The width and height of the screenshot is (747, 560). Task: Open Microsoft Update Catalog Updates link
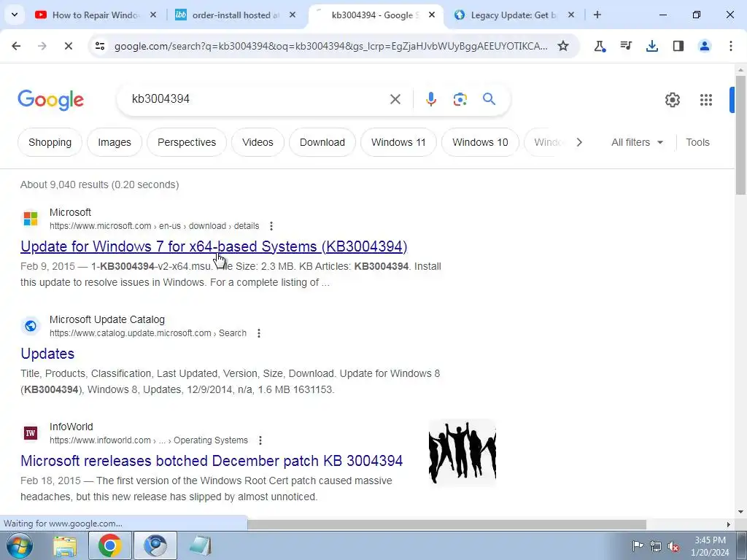[x=47, y=354]
